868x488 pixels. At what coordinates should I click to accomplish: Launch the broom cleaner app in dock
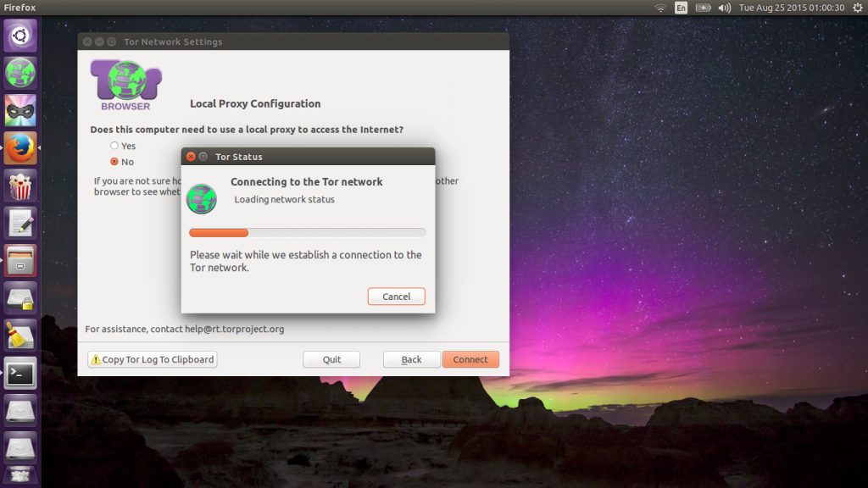pos(20,335)
